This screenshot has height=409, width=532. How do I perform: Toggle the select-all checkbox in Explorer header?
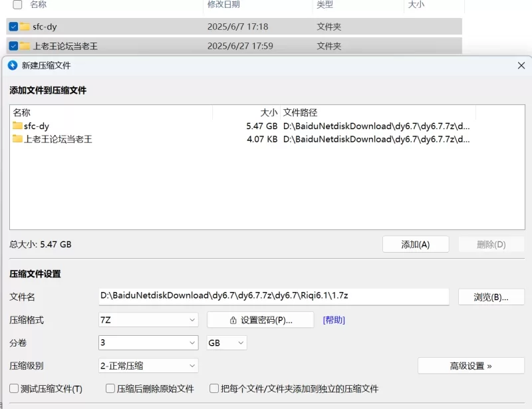click(17, 5)
